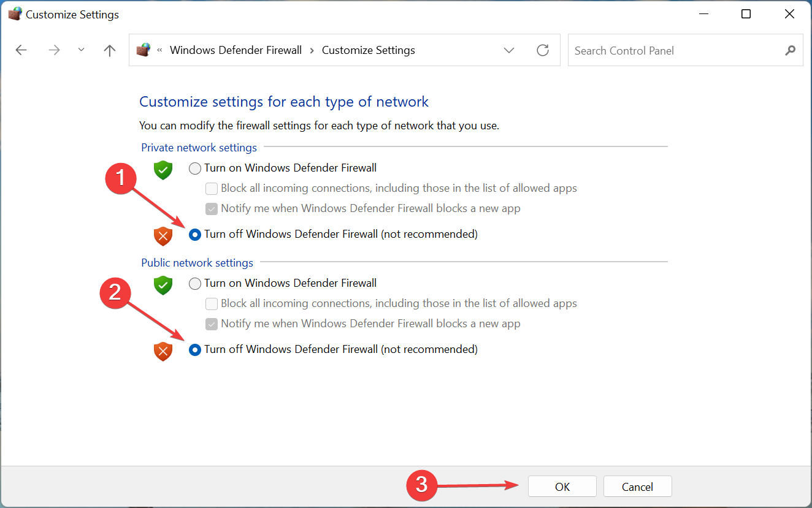Click 'Public network settings' heading text
The height and width of the screenshot is (508, 812).
197,263
